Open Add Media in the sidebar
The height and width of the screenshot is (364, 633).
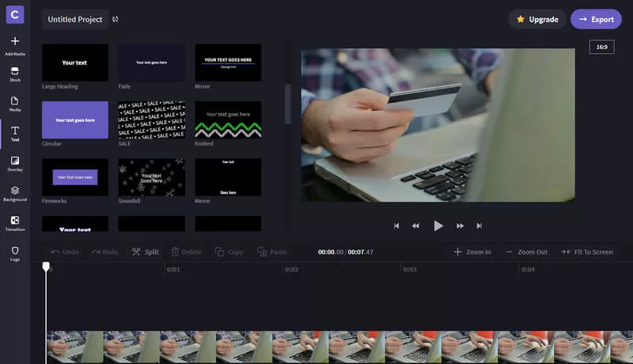click(x=15, y=46)
